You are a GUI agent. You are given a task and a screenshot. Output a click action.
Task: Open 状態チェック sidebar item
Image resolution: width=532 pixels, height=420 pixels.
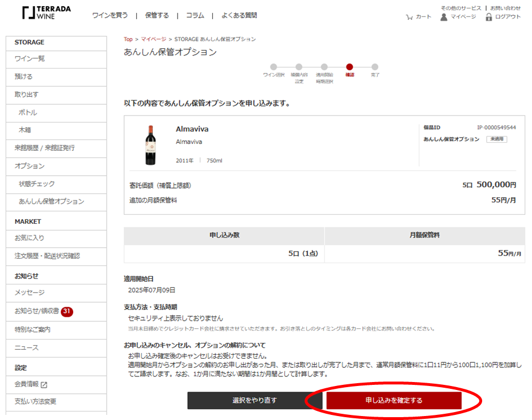(x=56, y=184)
